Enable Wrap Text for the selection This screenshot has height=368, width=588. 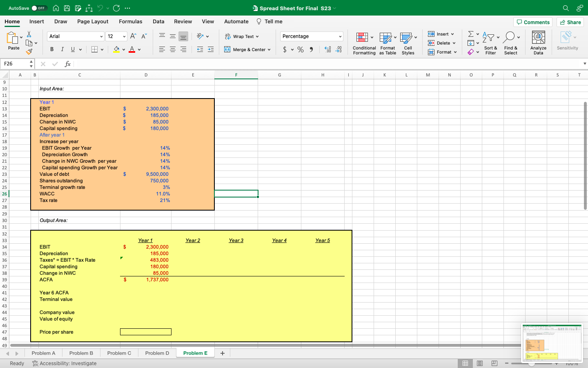point(241,36)
